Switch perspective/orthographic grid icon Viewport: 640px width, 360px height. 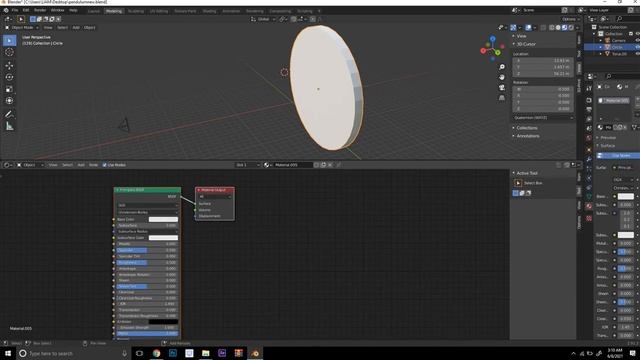point(502,98)
